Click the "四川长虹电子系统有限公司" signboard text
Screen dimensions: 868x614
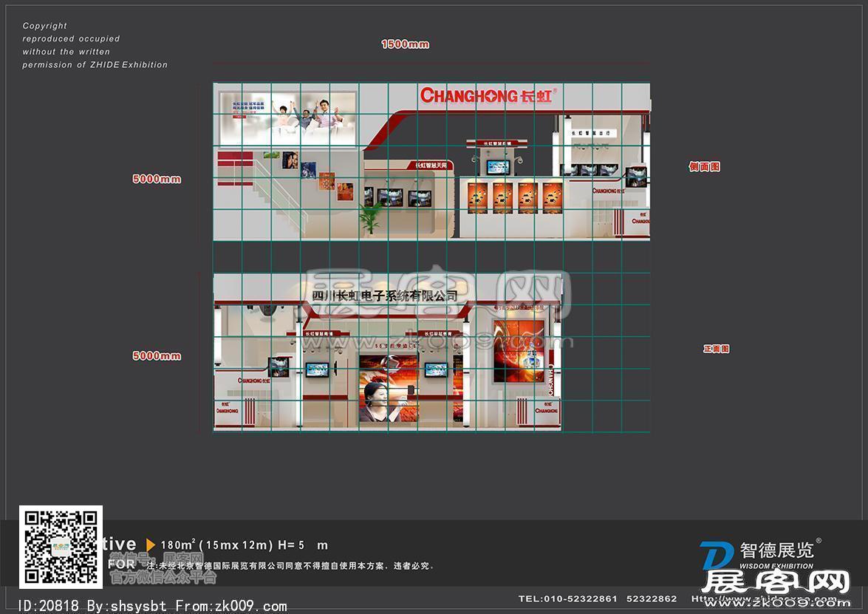(386, 296)
